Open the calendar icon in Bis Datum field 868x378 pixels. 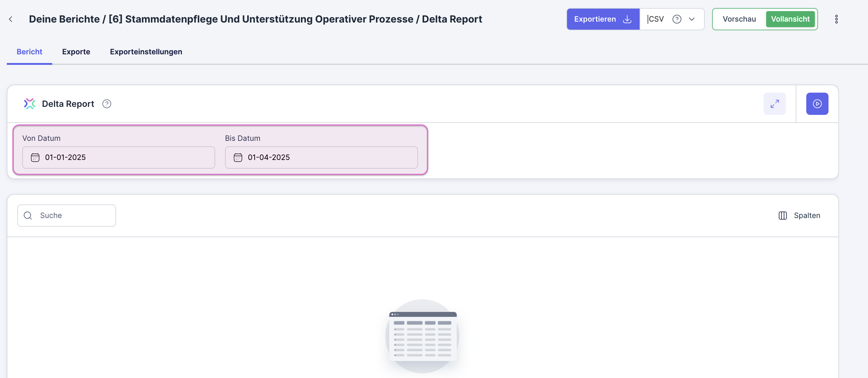click(238, 157)
